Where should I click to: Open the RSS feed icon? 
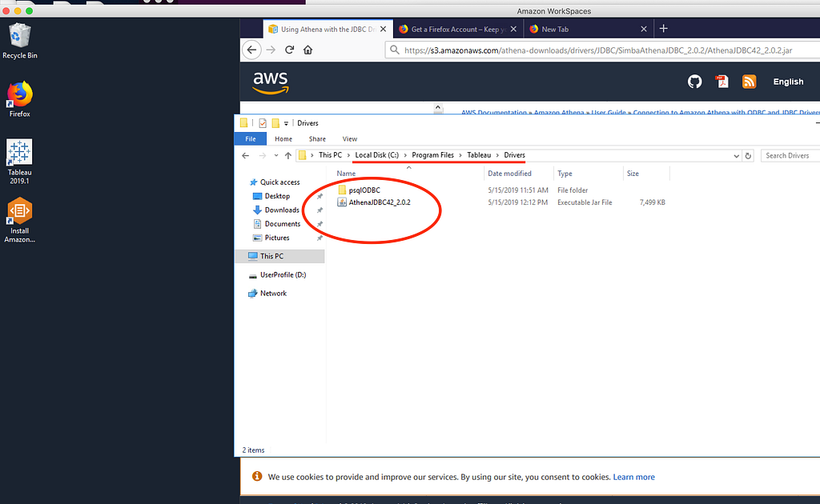click(x=749, y=82)
